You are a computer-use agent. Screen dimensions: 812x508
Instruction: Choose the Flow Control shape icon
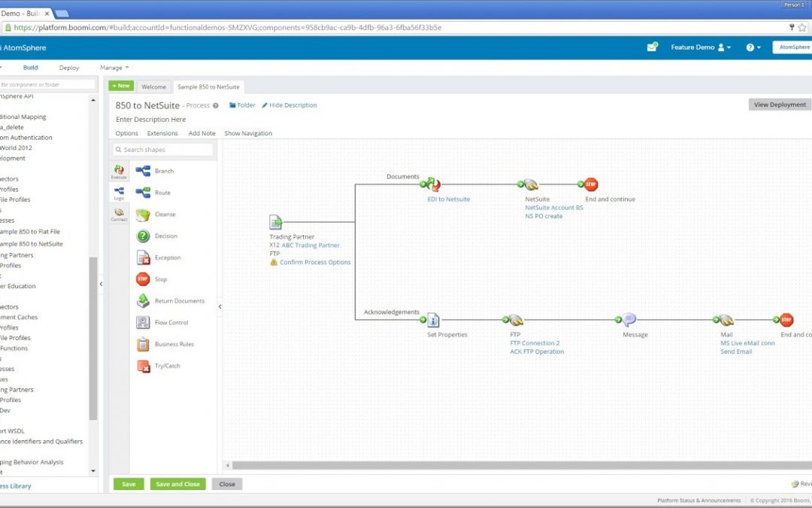click(143, 322)
